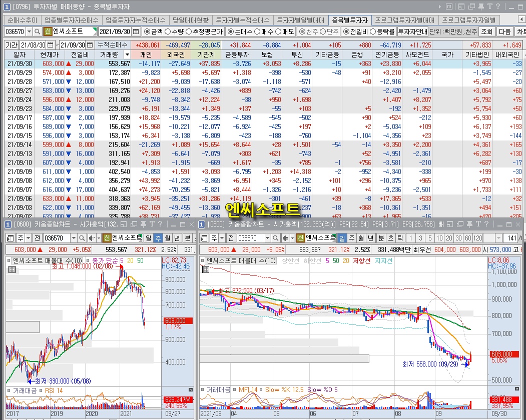Select 매도 radio option

click(x=285, y=31)
